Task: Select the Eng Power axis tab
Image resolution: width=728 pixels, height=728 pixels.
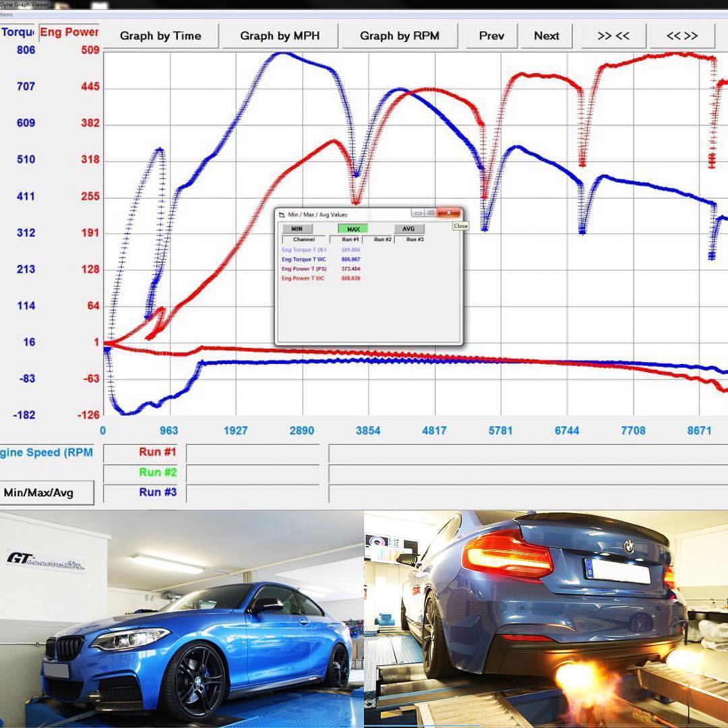Action: coord(69,32)
